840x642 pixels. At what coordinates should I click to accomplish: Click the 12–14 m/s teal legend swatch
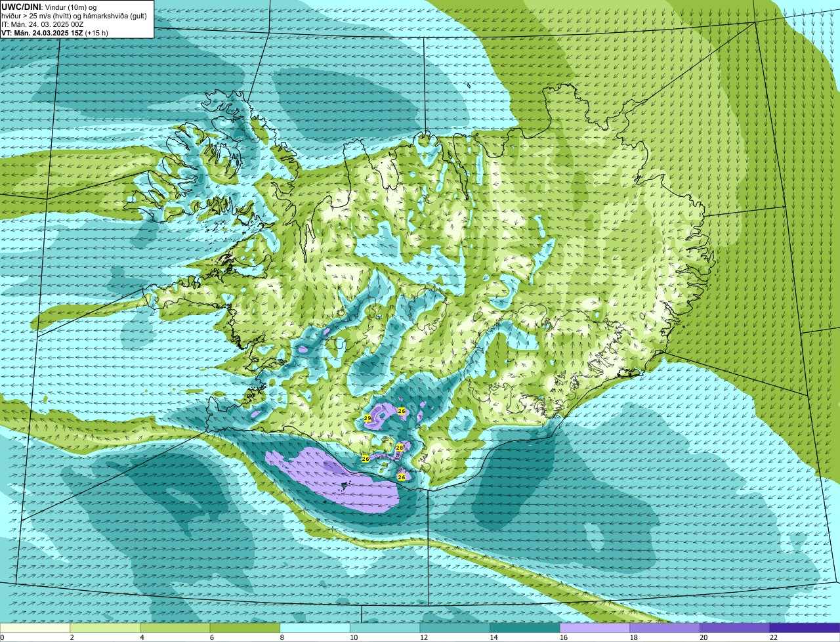pyautogui.click(x=455, y=628)
